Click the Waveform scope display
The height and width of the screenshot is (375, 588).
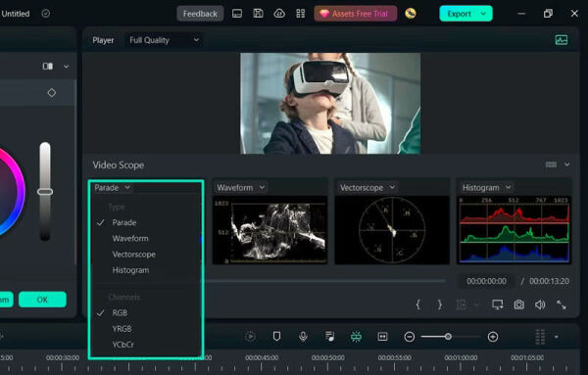(x=270, y=230)
